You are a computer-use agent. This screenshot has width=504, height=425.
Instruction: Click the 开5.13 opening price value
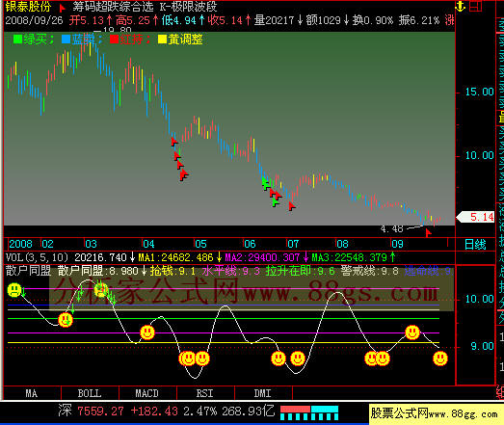pyautogui.click(x=87, y=20)
